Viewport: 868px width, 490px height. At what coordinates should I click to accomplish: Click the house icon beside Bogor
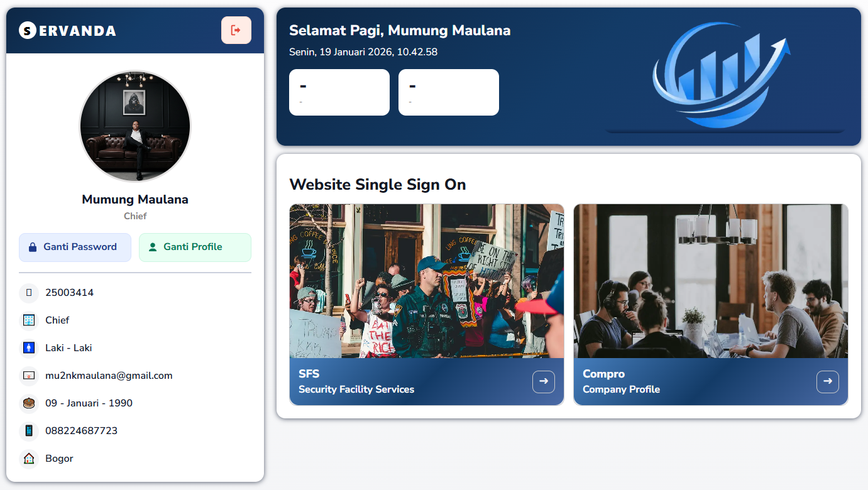coord(29,459)
